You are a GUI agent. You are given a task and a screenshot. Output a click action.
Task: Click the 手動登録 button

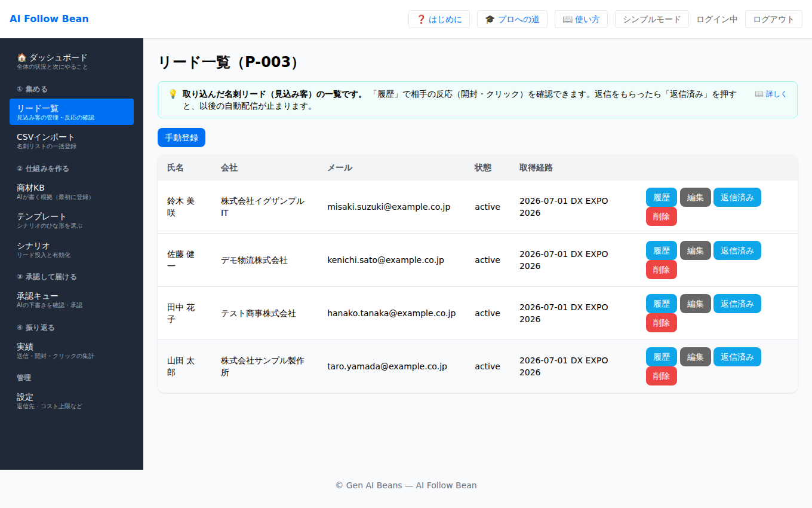pyautogui.click(x=182, y=137)
